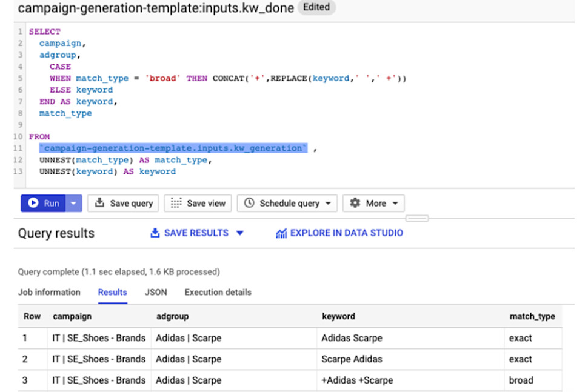Click the Query results heading
The width and height of the screenshot is (588, 392).
(56, 233)
